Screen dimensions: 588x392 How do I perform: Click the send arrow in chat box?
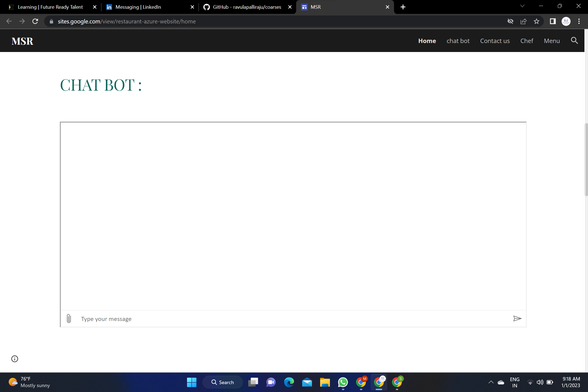[517, 318]
